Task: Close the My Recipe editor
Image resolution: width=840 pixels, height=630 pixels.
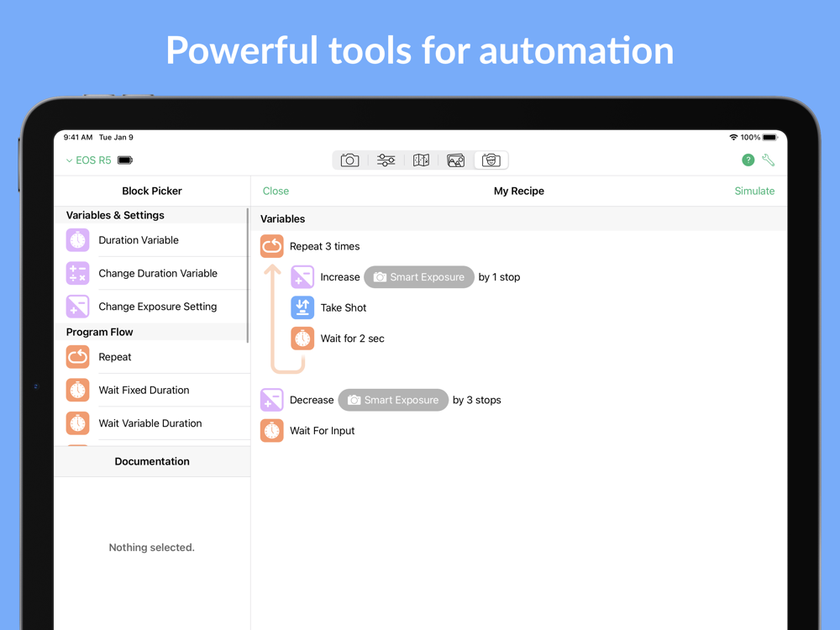Action: tap(276, 192)
